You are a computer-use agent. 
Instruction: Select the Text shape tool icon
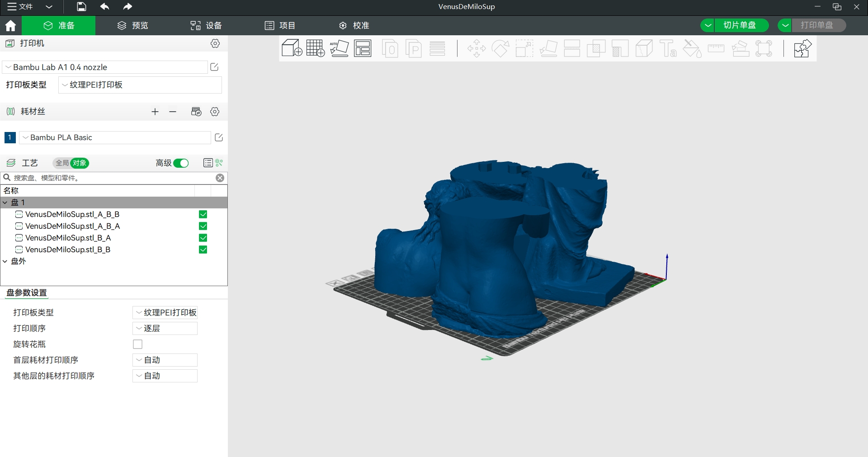tap(668, 48)
